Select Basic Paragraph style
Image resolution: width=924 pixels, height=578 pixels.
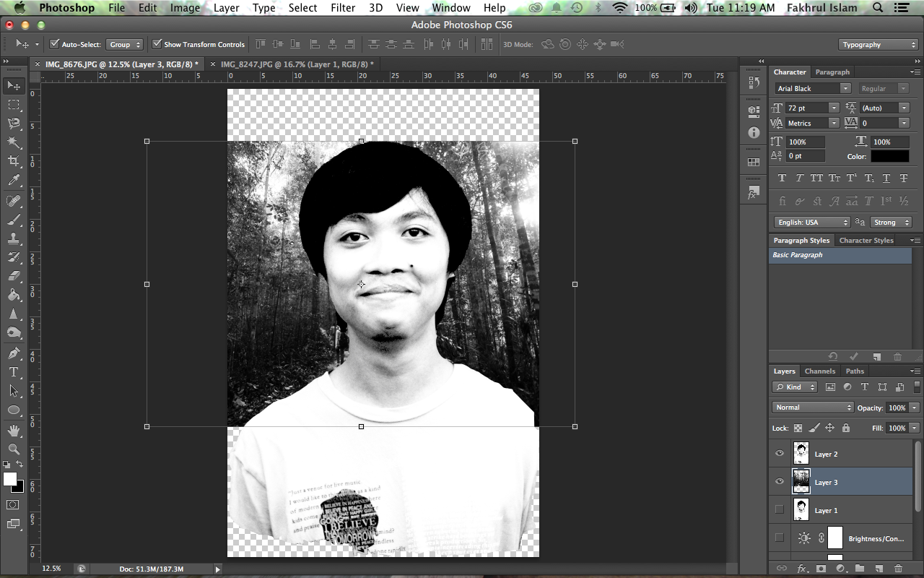click(840, 255)
